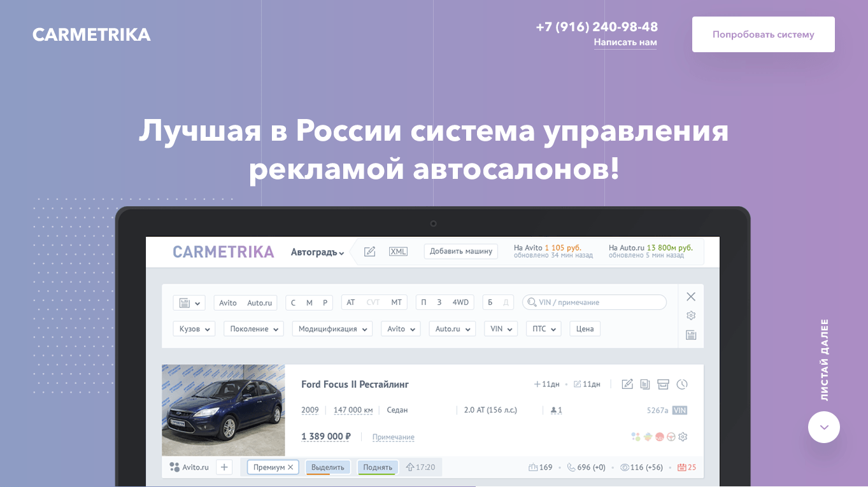Open the clock history icon for Ford Focus
Screen dimensions: 868x487
point(682,384)
